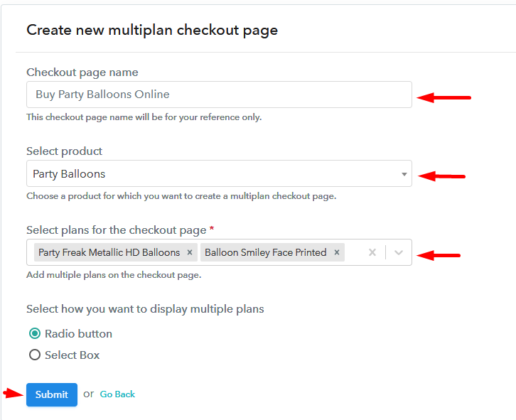This screenshot has width=516, height=420.
Task: Submit the multiplan checkout form
Action: [x=52, y=394]
